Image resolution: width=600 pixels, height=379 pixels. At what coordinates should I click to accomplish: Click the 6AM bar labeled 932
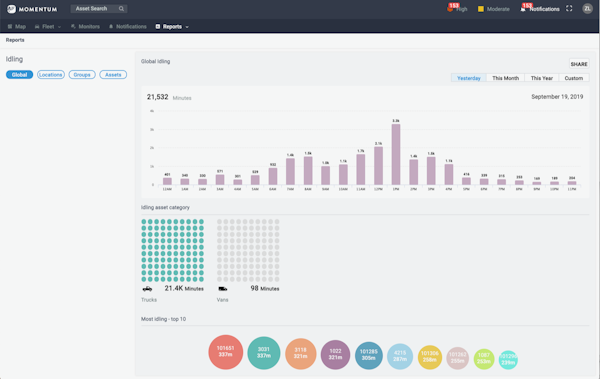pos(273,176)
